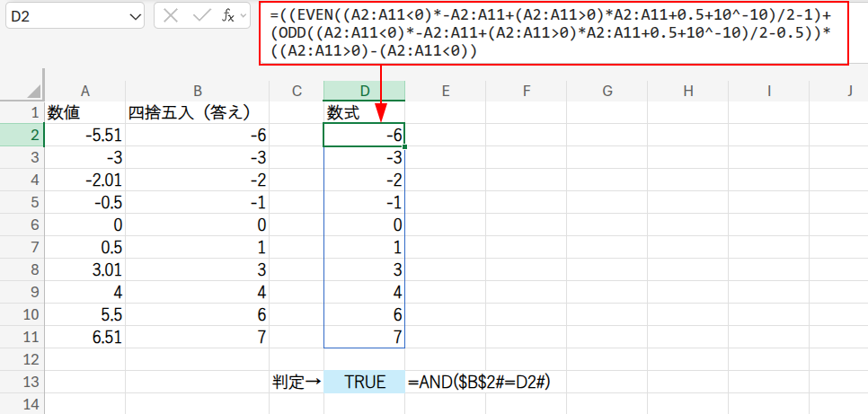
Task: Click the blue TRUE cell in D13
Action: 364,382
